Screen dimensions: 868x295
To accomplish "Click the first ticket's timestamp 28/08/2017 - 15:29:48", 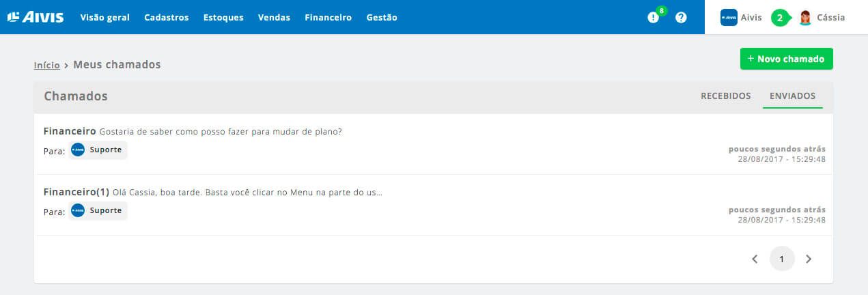I will (781, 159).
